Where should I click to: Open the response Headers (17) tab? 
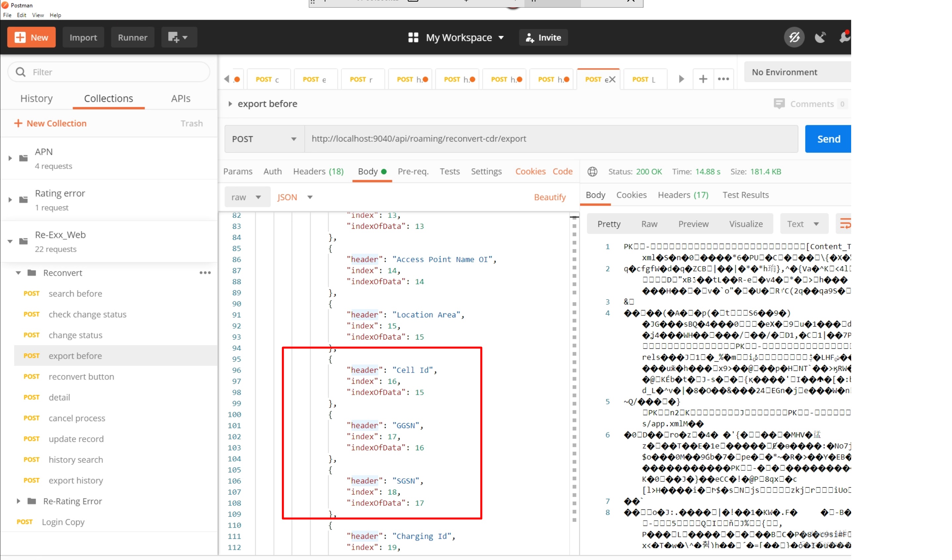coord(683,195)
